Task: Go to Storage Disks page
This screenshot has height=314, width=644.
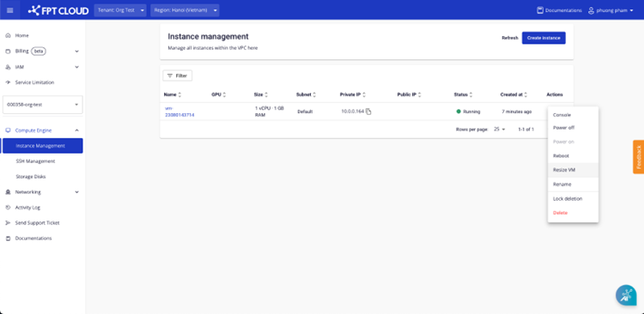Action: point(31,177)
